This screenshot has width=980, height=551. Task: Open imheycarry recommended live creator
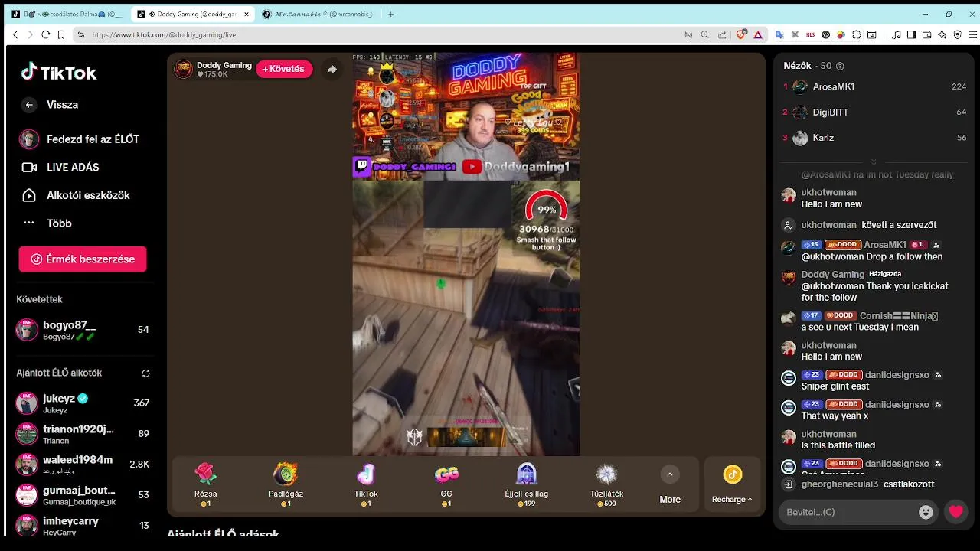83,526
